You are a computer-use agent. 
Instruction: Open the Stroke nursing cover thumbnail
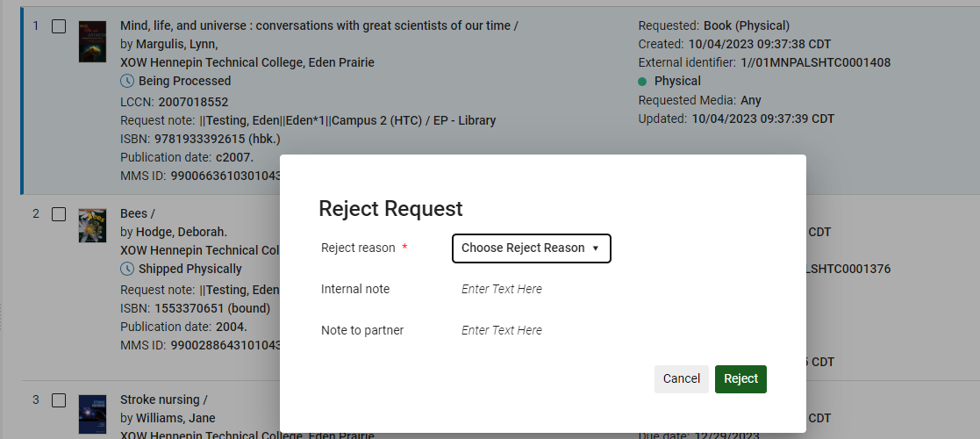[92, 413]
